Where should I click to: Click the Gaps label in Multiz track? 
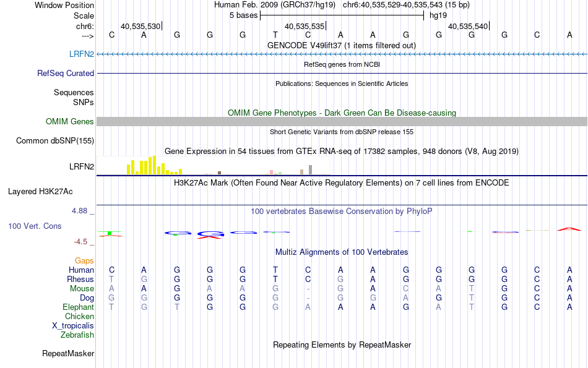[84, 261]
